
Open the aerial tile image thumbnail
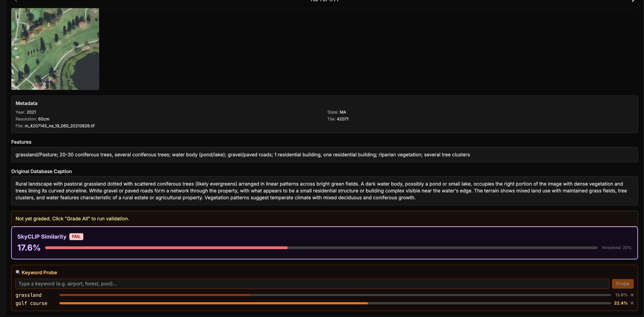click(55, 49)
